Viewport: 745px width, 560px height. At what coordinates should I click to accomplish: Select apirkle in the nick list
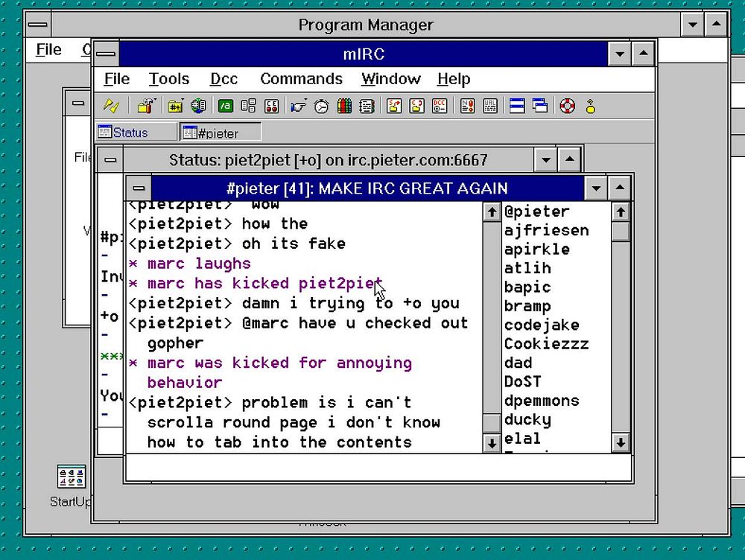click(537, 249)
